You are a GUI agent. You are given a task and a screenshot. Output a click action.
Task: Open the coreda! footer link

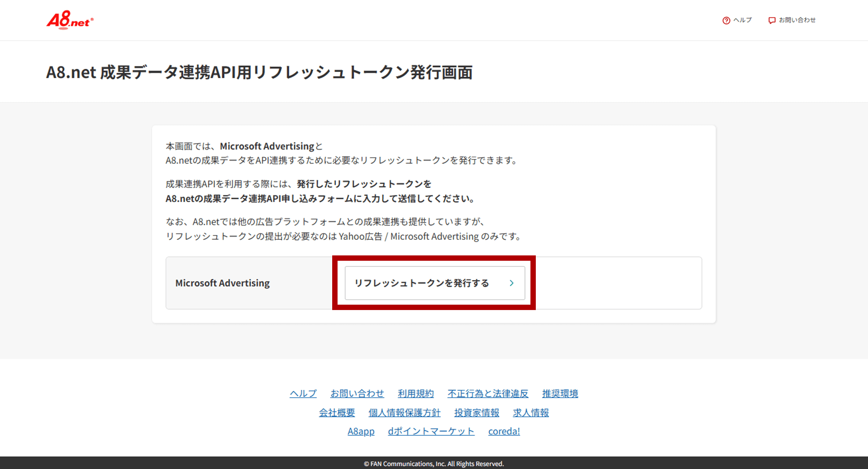click(504, 431)
